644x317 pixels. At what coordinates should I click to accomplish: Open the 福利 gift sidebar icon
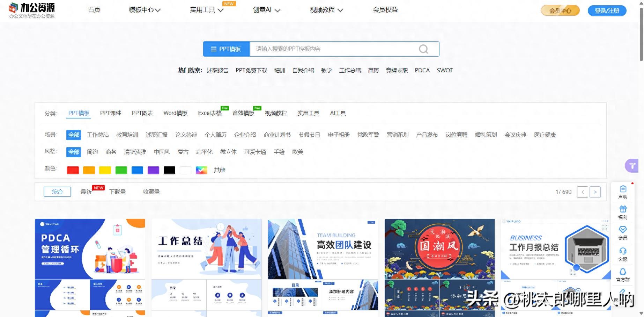623,212
